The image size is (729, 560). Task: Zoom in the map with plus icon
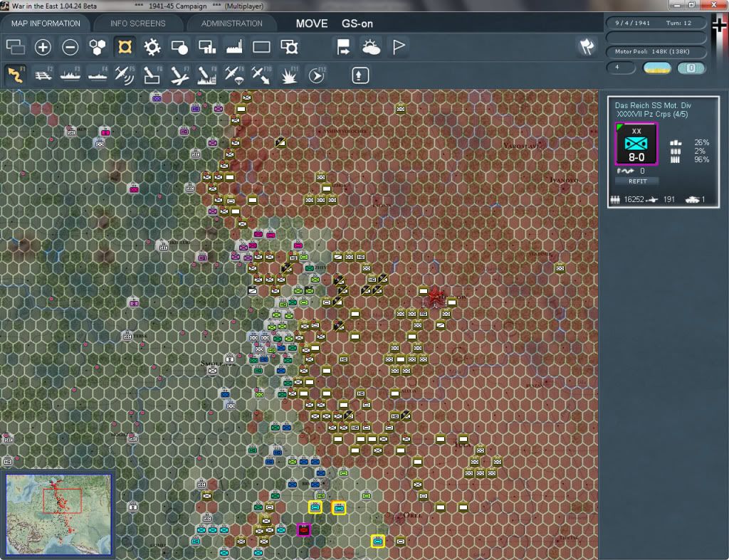[x=43, y=47]
